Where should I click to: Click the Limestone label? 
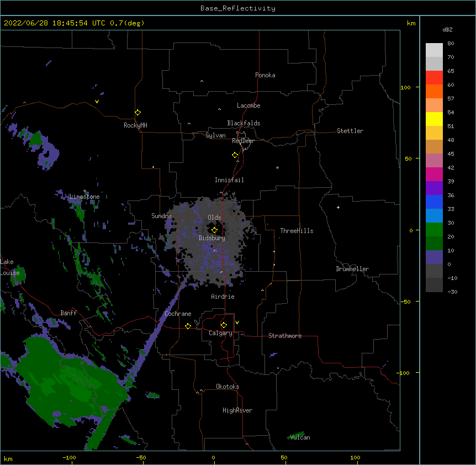tap(84, 197)
